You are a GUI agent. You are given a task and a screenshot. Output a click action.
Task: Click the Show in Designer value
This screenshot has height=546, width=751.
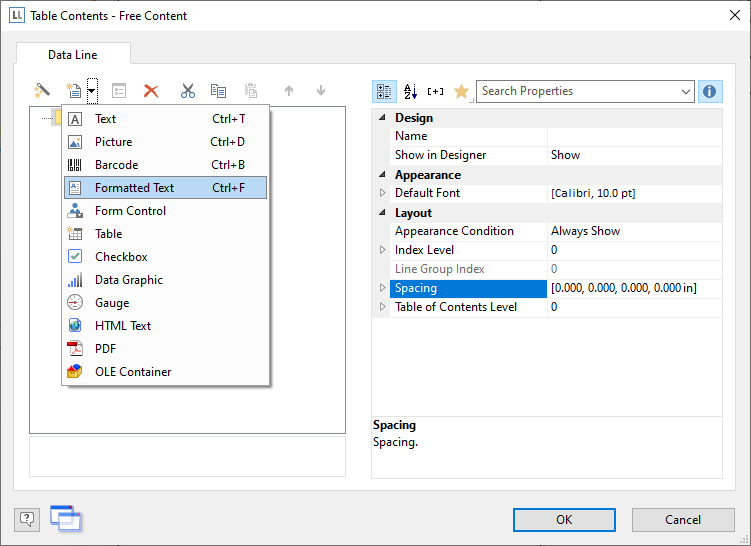(635, 155)
